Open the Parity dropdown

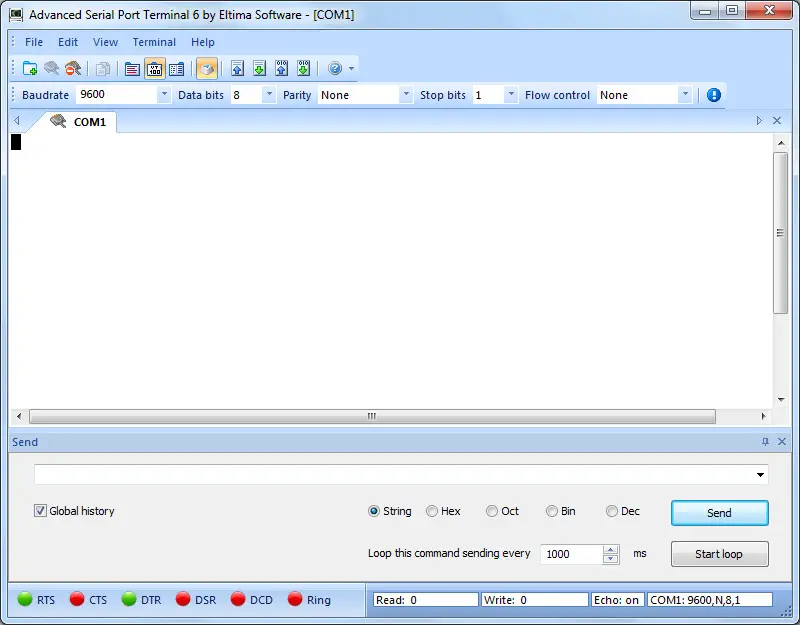coord(406,94)
